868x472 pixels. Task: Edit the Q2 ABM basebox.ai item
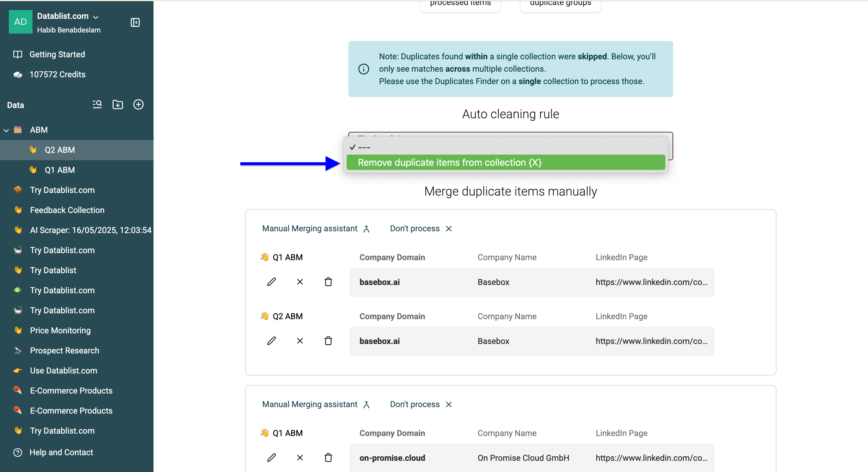pyautogui.click(x=271, y=341)
